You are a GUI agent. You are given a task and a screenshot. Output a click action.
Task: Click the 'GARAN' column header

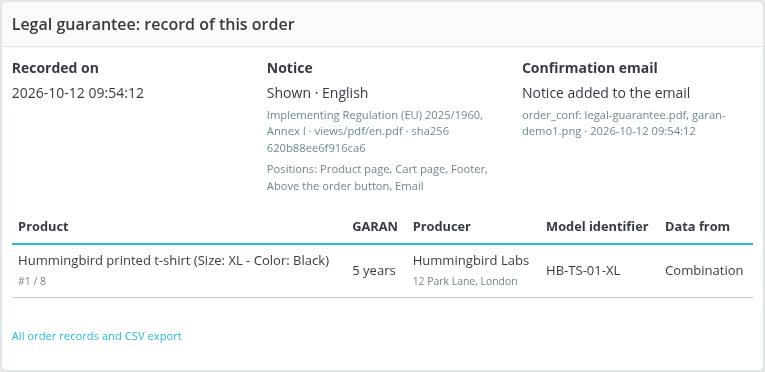375,227
